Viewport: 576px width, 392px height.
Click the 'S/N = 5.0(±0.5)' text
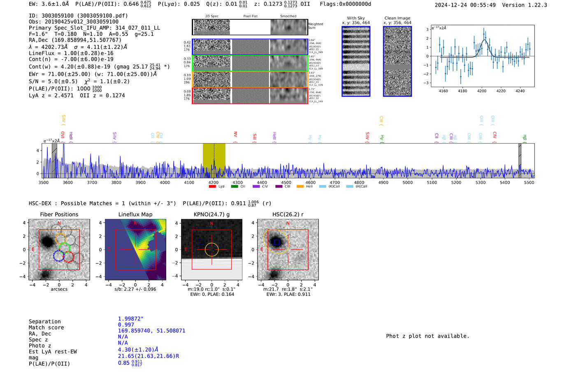click(53, 81)
